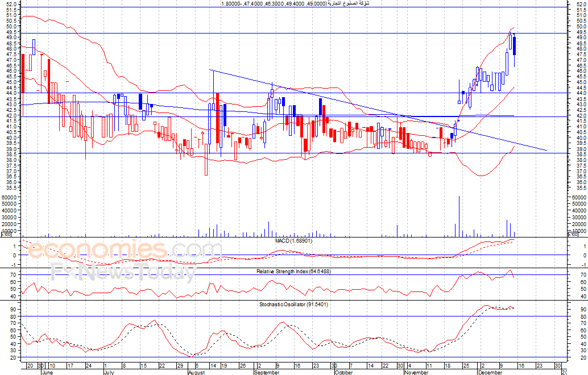The width and height of the screenshot is (588, 375).
Task: Select the November month label on time axis
Action: [x=416, y=372]
